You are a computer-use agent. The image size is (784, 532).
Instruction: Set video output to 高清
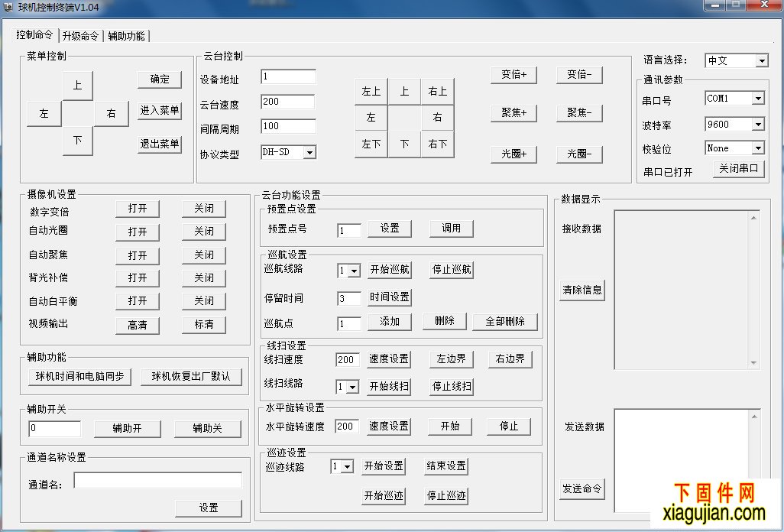[x=138, y=325]
